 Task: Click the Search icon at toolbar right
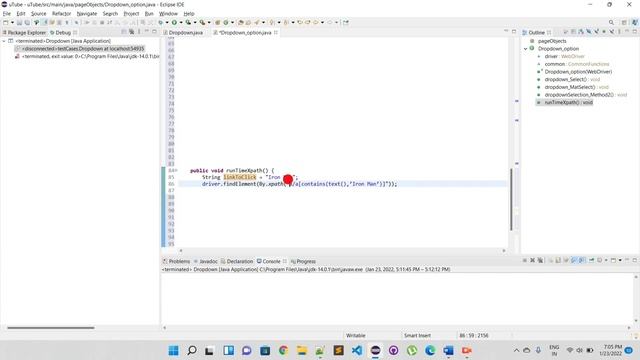[611, 22]
